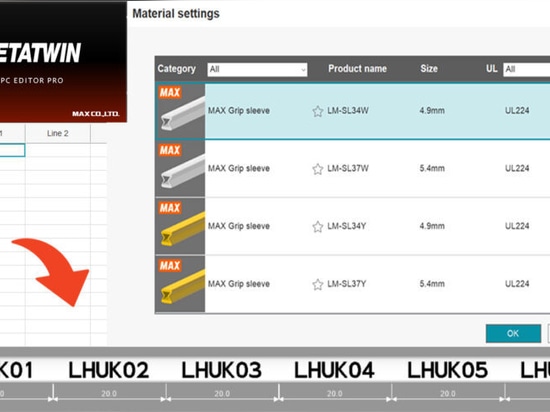
Task: Favorite the LM-SL34W star icon
Action: [317, 111]
